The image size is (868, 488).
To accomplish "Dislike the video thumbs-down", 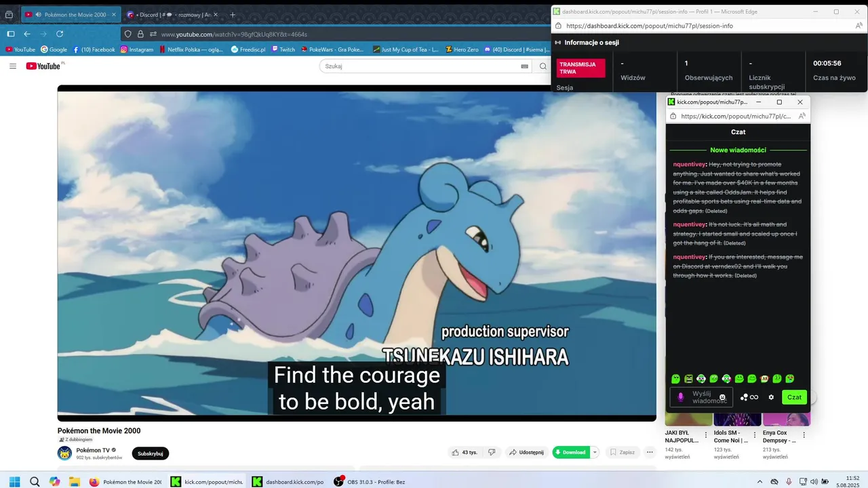I will (492, 452).
